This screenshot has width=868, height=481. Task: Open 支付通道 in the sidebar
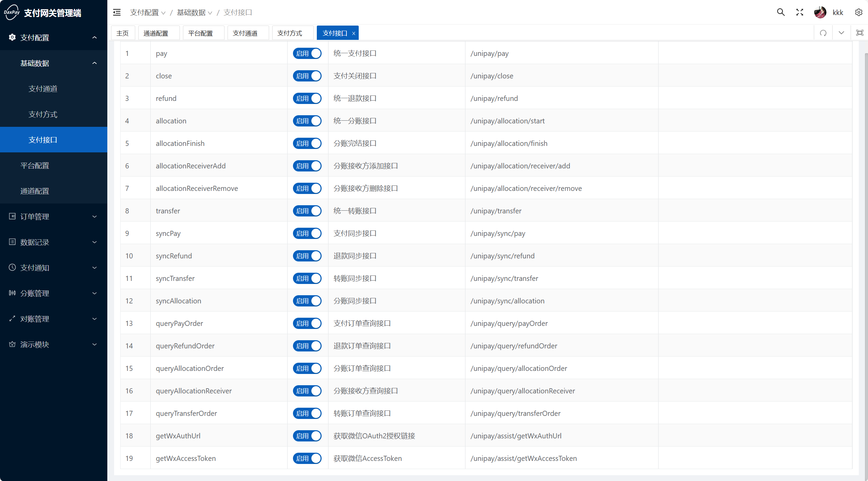[54, 89]
